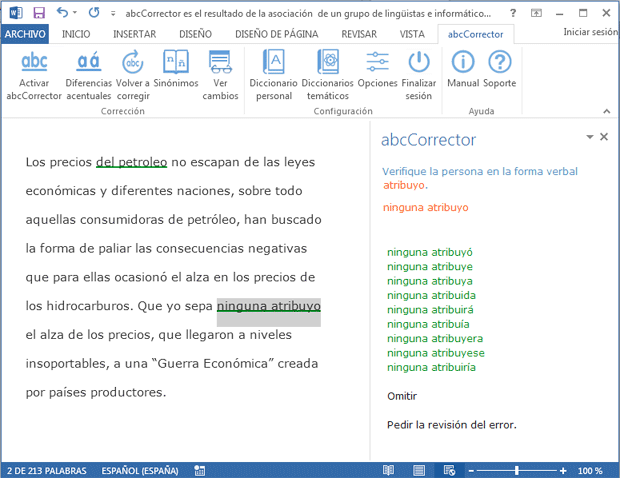Image resolution: width=620 pixels, height=478 pixels.
Task: Open abcCorrector pane options dropdown arrow
Action: (x=590, y=137)
